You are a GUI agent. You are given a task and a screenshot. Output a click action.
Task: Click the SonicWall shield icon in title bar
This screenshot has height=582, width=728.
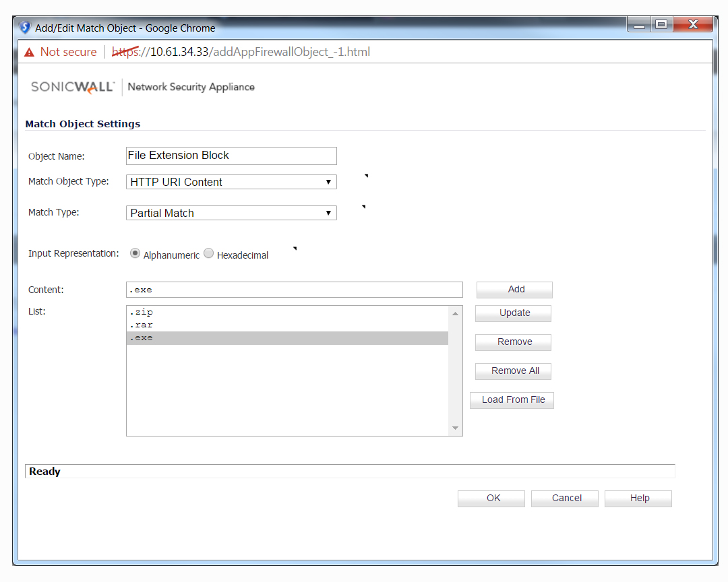pos(25,28)
